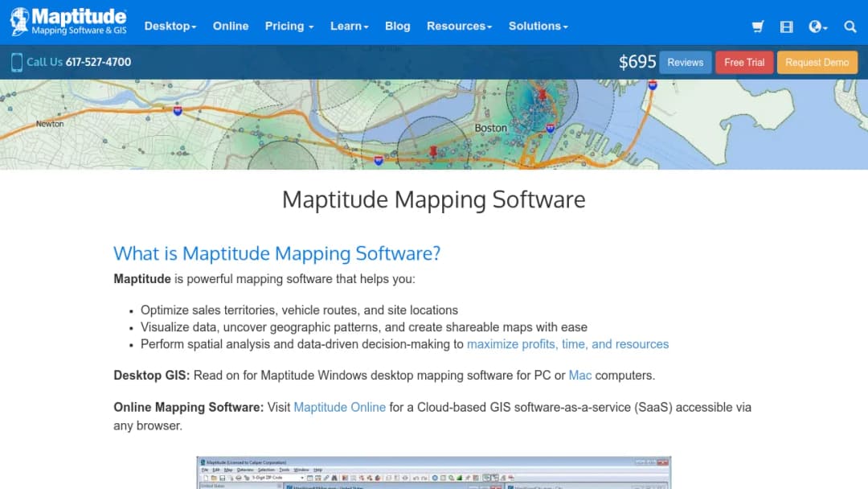Viewport: 868px width, 489px height.
Task: Click the Maptitude Mapping Software title
Action: pyautogui.click(x=433, y=199)
